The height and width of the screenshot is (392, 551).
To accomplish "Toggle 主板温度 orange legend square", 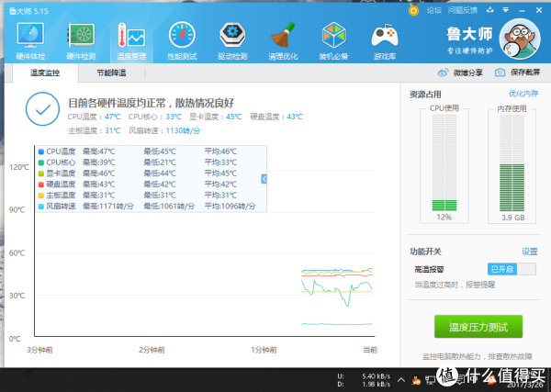I will pos(41,196).
